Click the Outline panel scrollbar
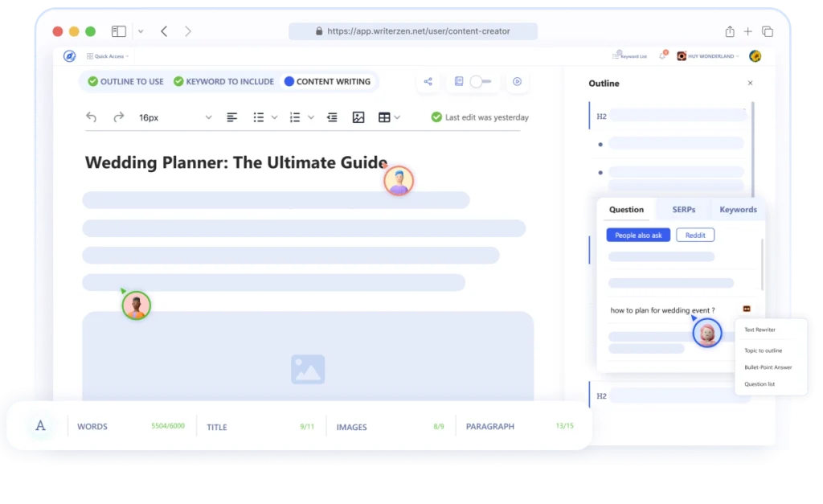This screenshot has height=504, width=823. pos(753,145)
